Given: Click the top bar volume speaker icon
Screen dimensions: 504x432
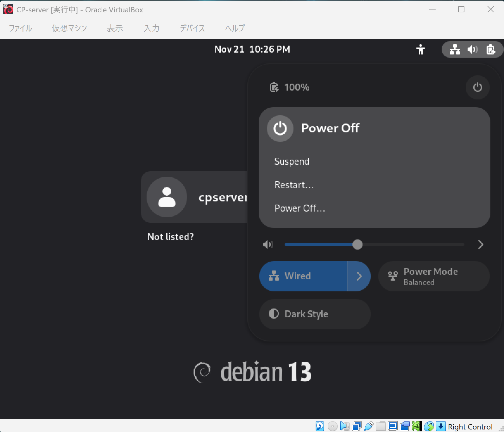Looking at the screenshot, I should click(x=473, y=49).
